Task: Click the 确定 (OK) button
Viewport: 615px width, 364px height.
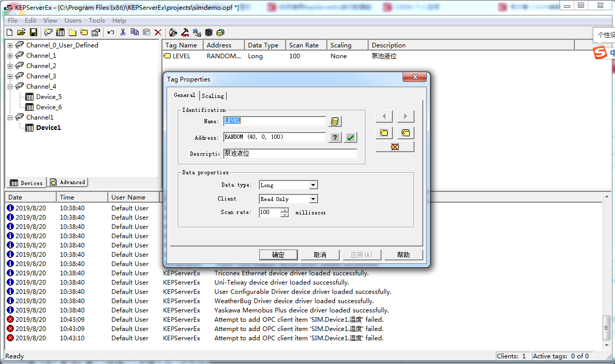Action: tap(278, 255)
